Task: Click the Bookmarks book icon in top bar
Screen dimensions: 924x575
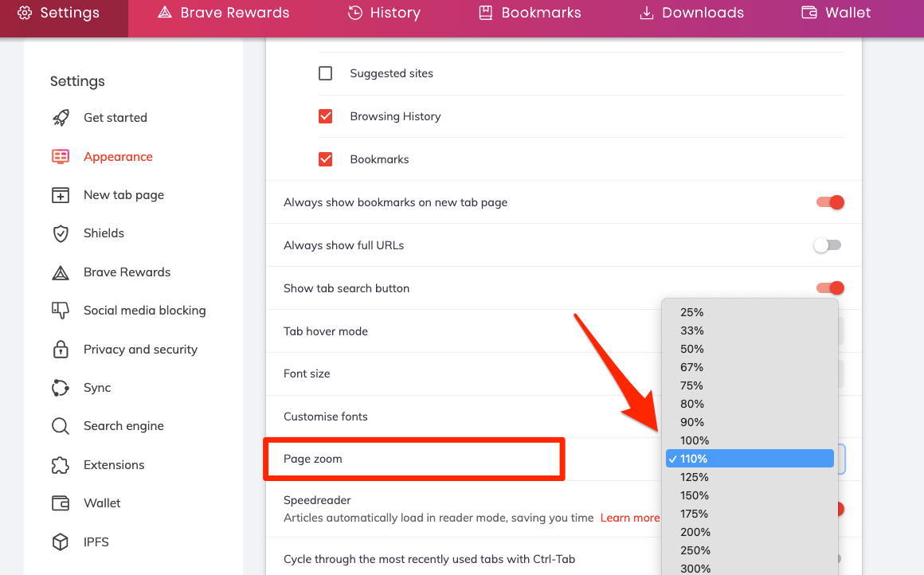Action: [x=486, y=13]
